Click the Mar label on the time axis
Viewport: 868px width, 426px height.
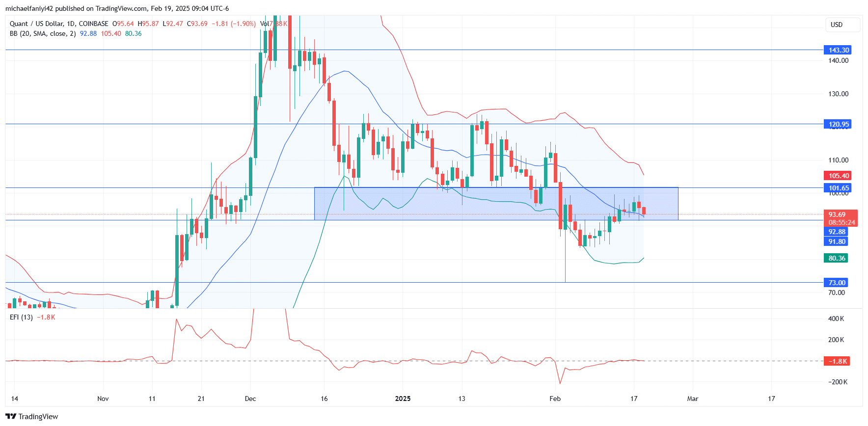pos(692,399)
